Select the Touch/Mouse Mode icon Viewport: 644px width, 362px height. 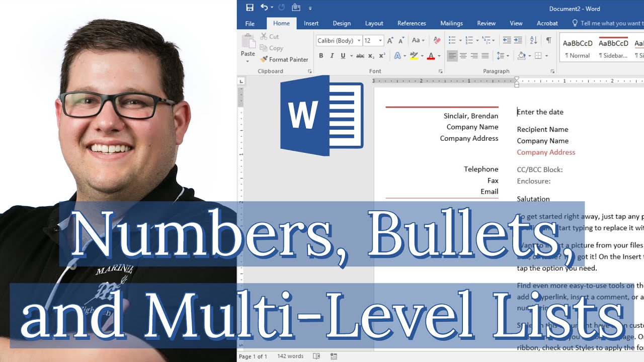tap(296, 8)
